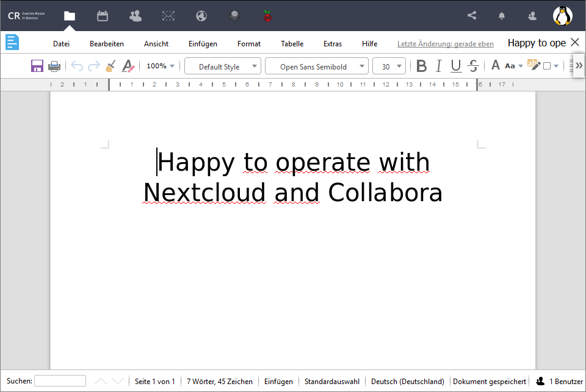
Task: Open the font size 30 dropdown
Action: [389, 65]
